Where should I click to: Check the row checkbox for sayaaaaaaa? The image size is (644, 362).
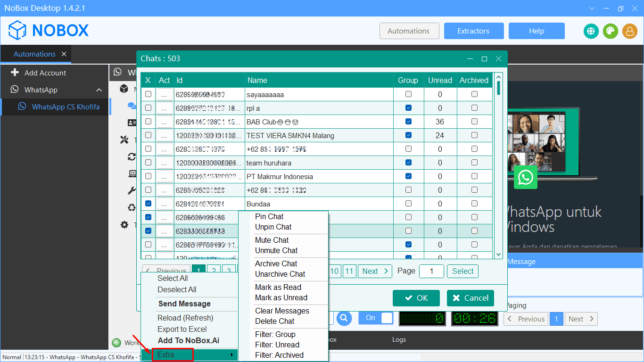tap(148, 94)
